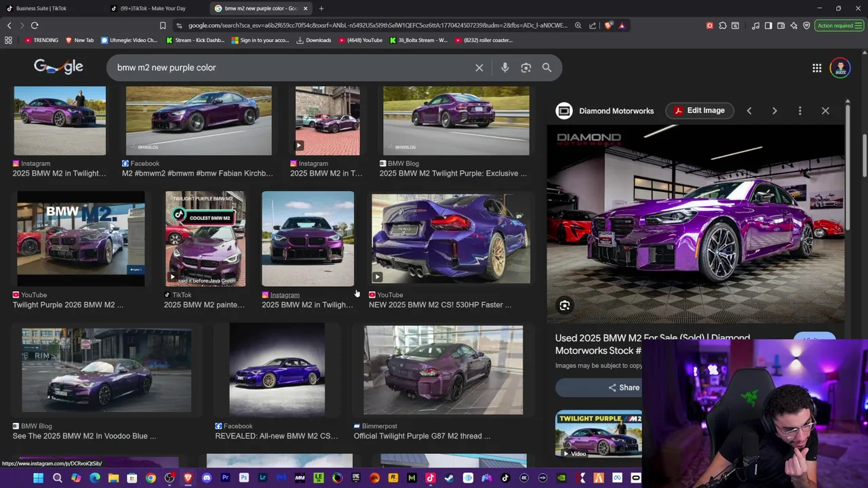This screenshot has width=868, height=488.
Task: Open Uhmegle Video Chat bookmark
Action: [129, 40]
